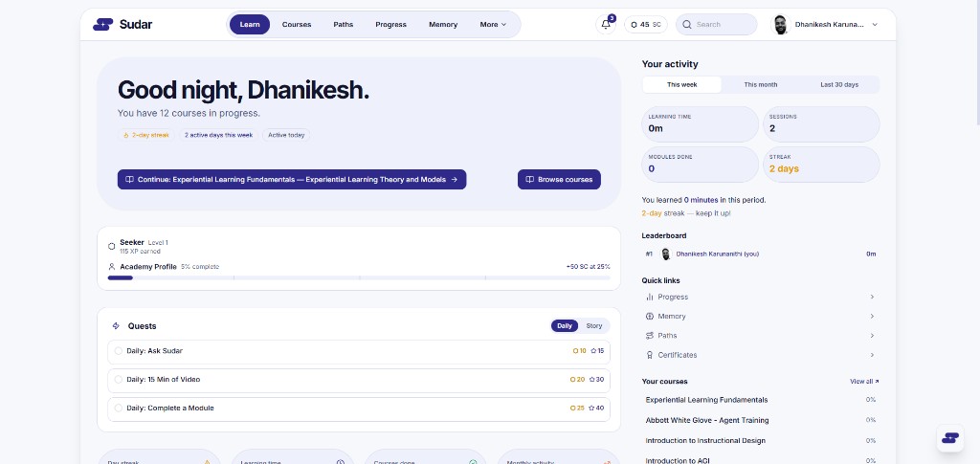Open Introduction to Instructional Design course
Viewport: 980px width, 464px height.
coord(761,441)
